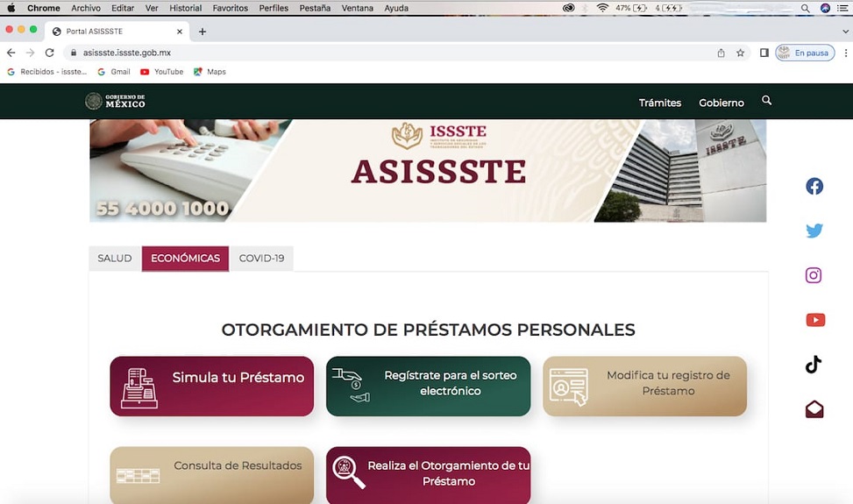Click the browser forward arrow
Image resolution: width=853 pixels, height=504 pixels.
click(x=31, y=53)
